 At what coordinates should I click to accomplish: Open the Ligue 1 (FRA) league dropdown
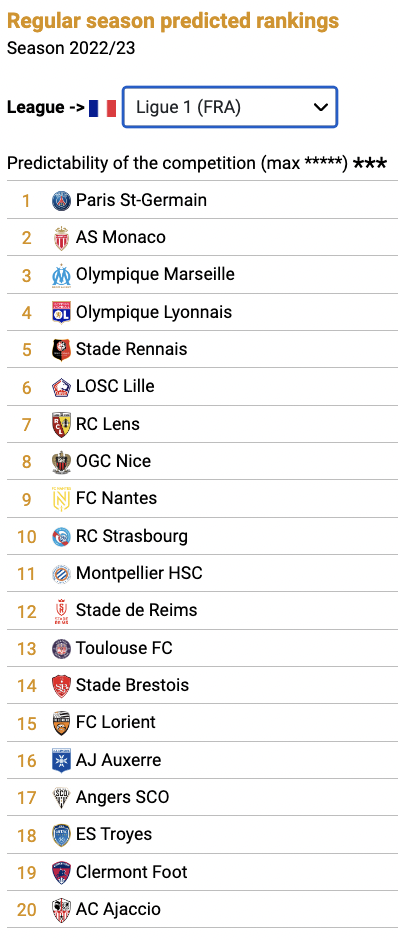click(230, 107)
